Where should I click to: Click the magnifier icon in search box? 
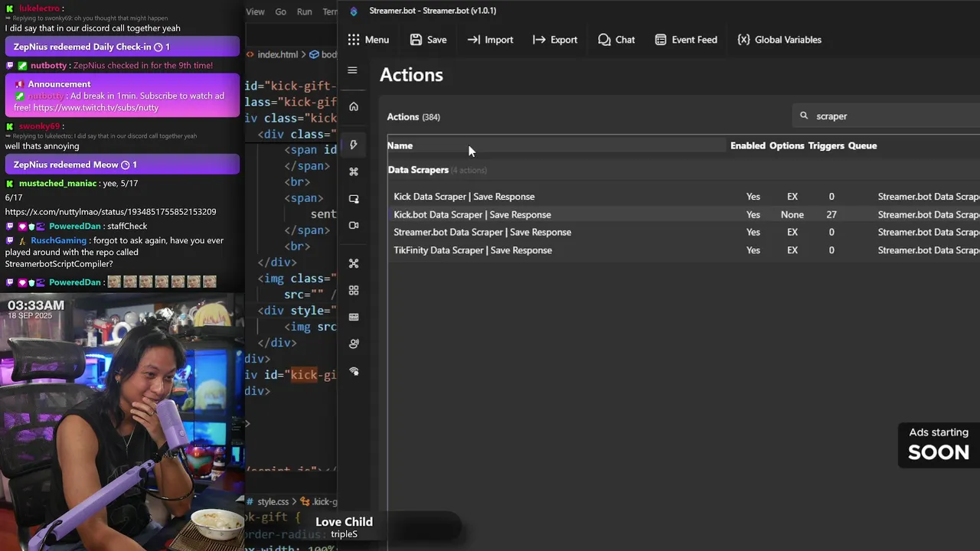[804, 116]
